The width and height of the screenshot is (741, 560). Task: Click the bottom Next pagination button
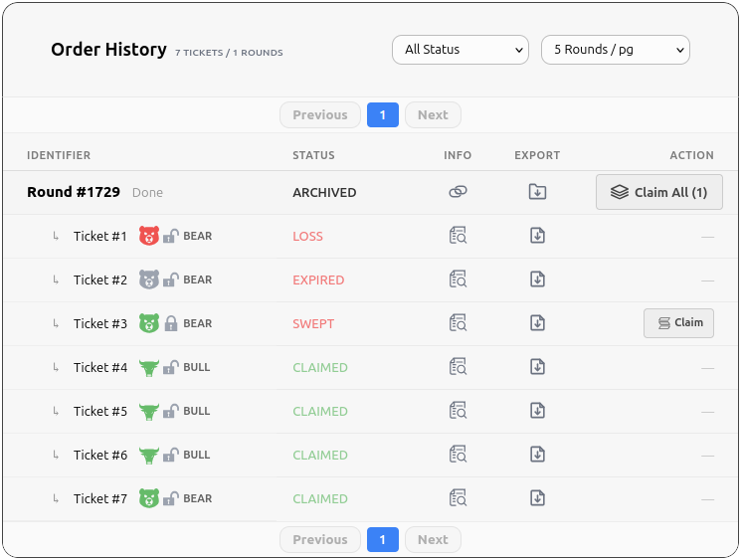(x=433, y=539)
